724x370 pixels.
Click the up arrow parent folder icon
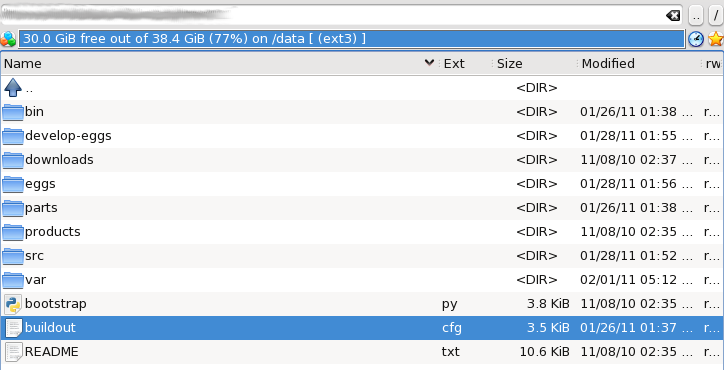tap(12, 87)
